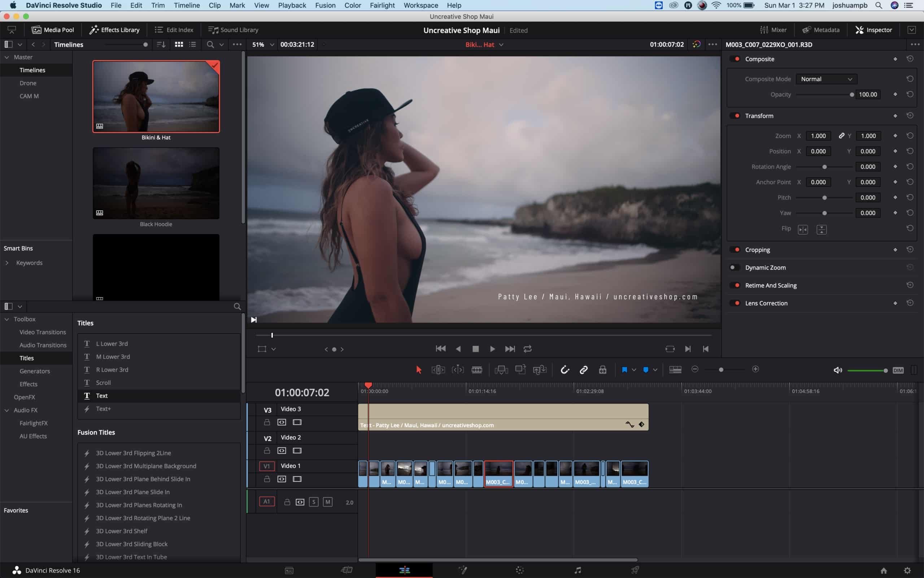Viewport: 924px width, 578px height.
Task: Toggle the Position Lock icon
Action: click(602, 370)
